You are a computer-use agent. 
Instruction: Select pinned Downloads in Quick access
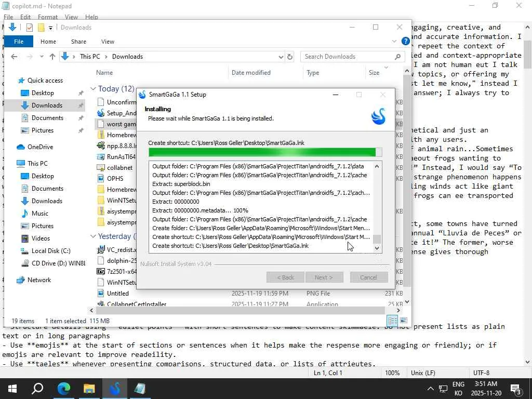(47, 105)
